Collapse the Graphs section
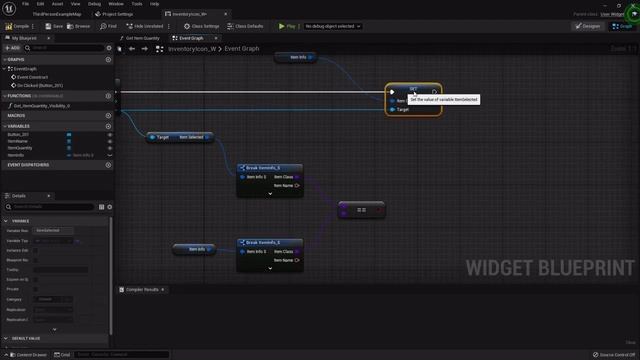Screen dimensions: 640x360 point(5,60)
